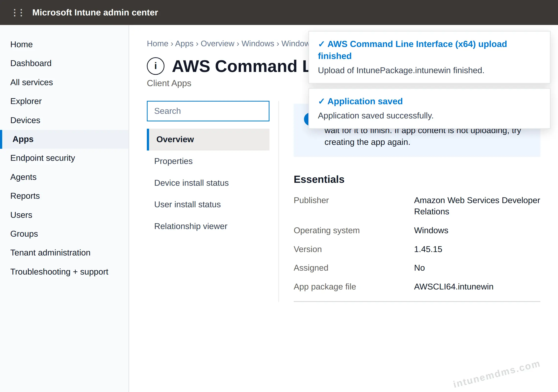Click the info icon beside app title
The height and width of the screenshot is (392, 558).
click(x=155, y=66)
